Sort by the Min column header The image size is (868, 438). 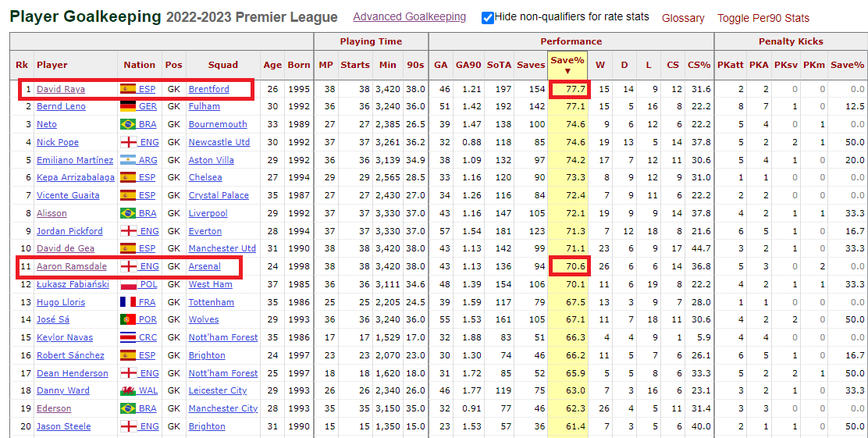click(387, 65)
